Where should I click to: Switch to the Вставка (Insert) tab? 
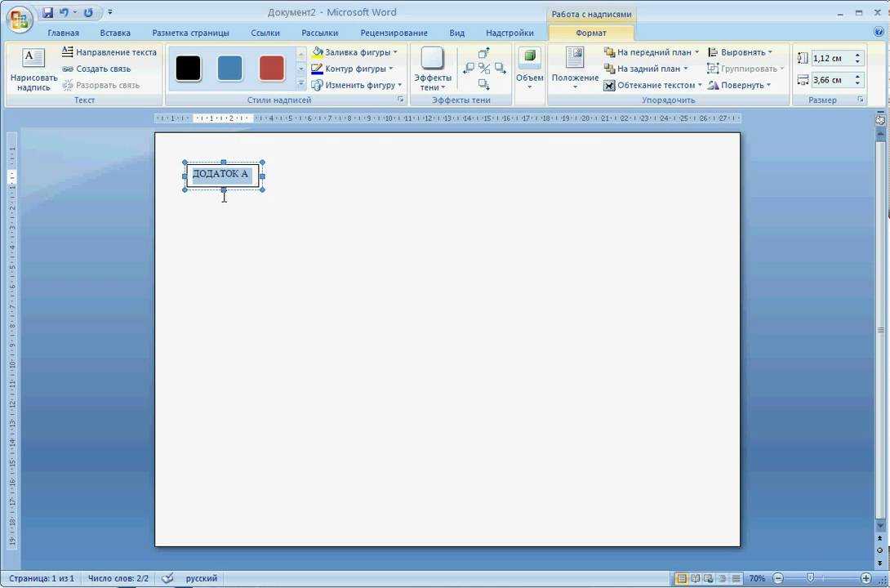[x=115, y=33]
